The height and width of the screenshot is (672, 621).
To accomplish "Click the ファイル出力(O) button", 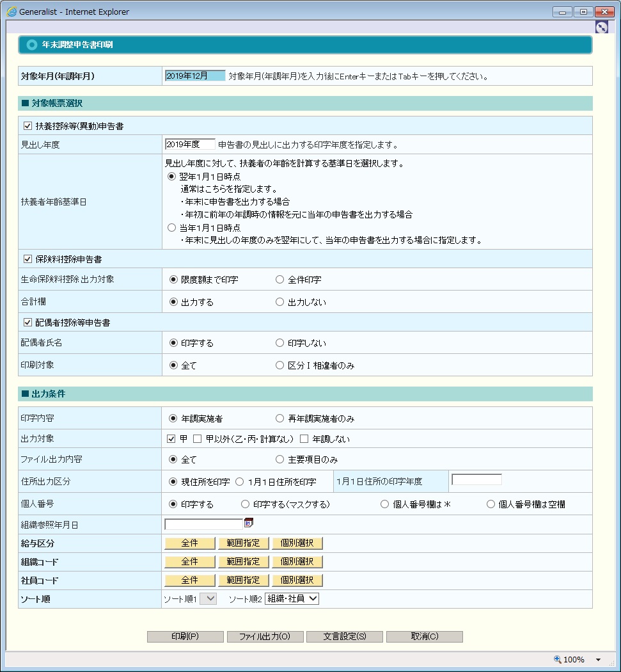I will coord(265,637).
